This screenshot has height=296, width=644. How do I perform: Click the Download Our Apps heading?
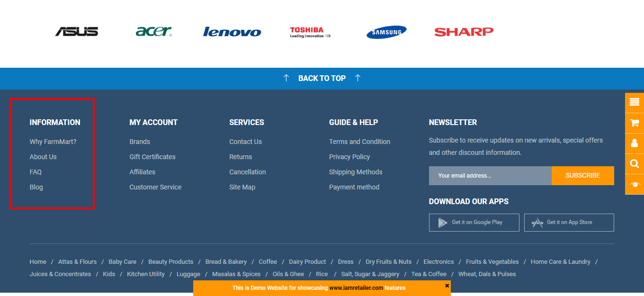pos(469,201)
